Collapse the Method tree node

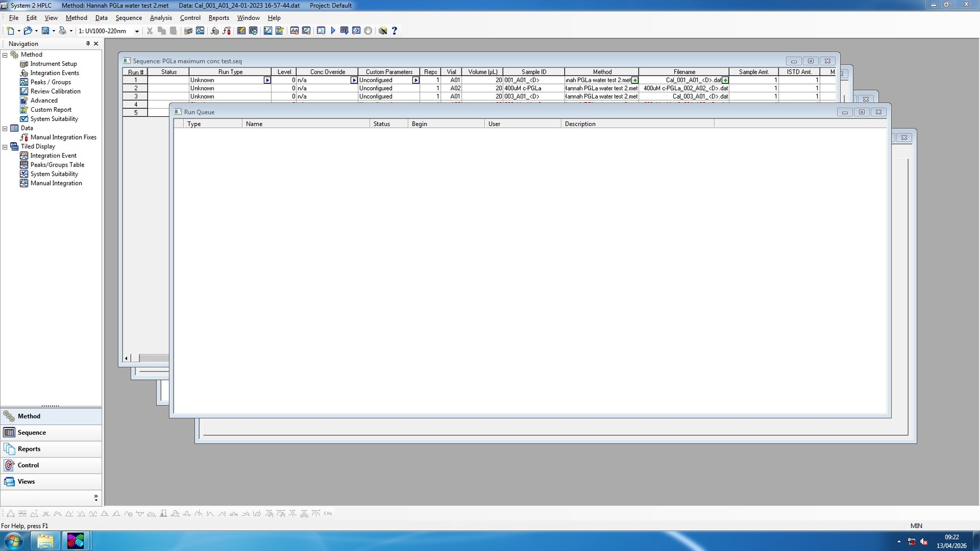pyautogui.click(x=5, y=55)
